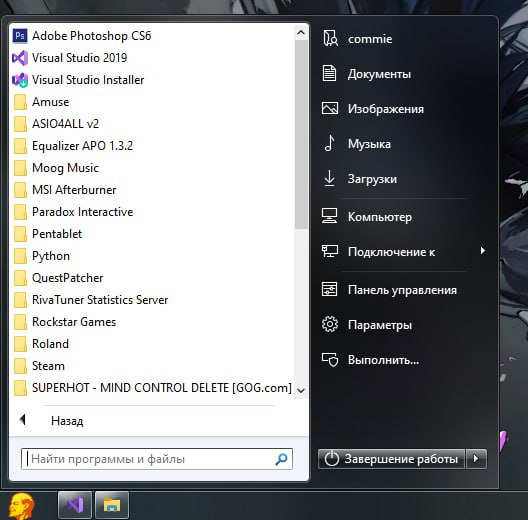This screenshot has height=520, width=528.
Task: Click the MSI Afterburner label
Action: [74, 190]
